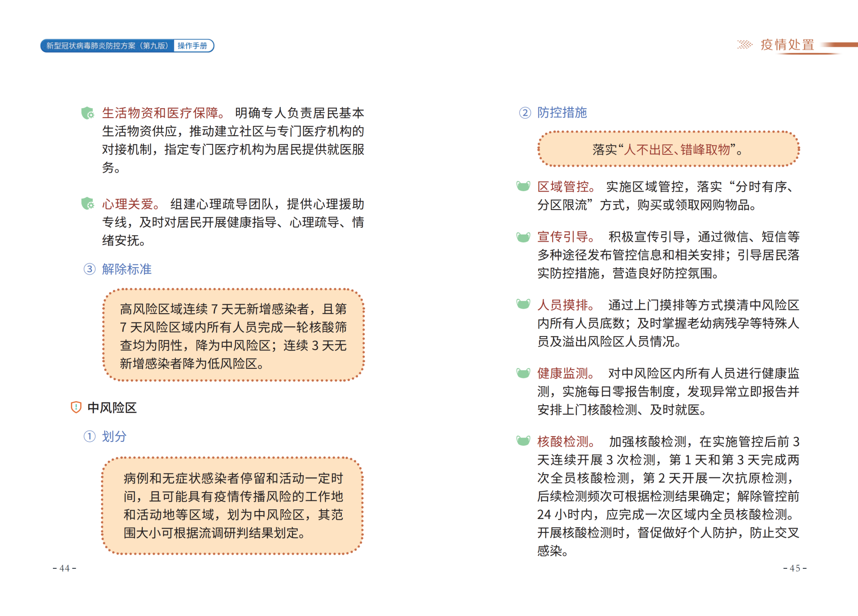This screenshot has height=616, width=858.
Task: Click the green shield icon beside 心理关爱
Action: [x=88, y=204]
